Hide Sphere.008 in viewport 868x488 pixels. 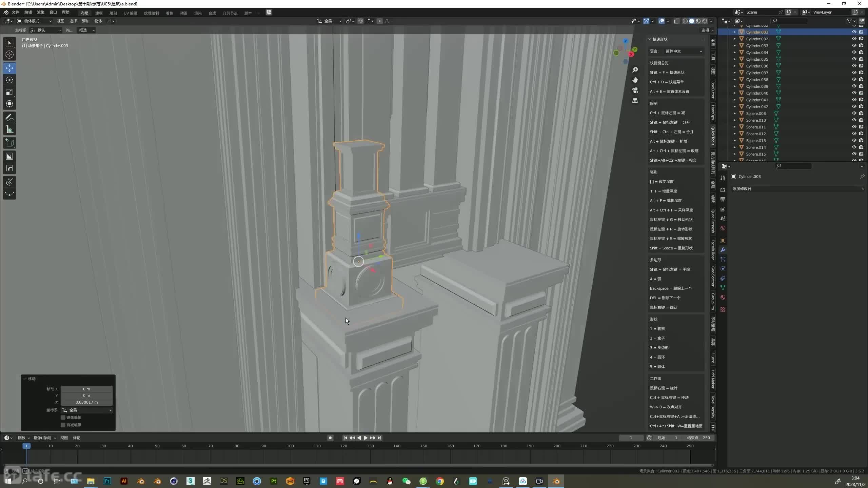point(854,113)
